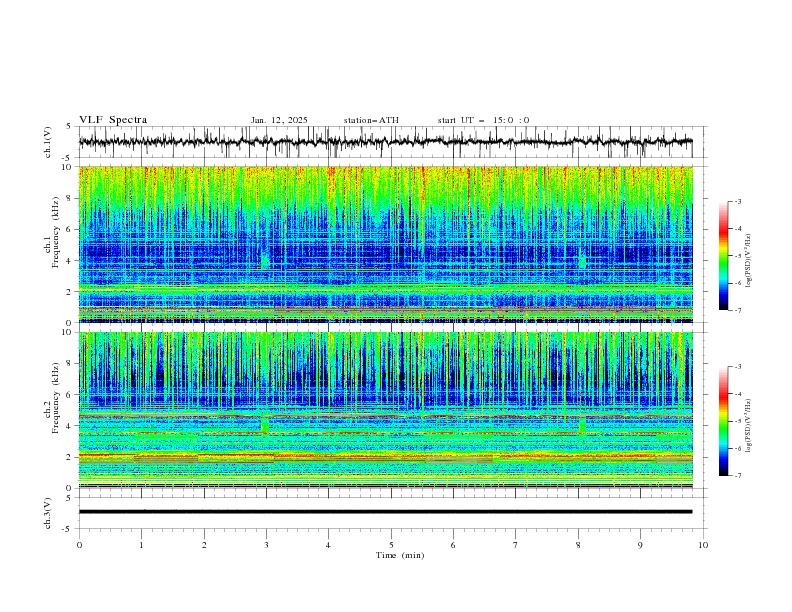Click the "-7" tick on ch.1 colorbar
This screenshot has width=792, height=612.
tap(737, 310)
